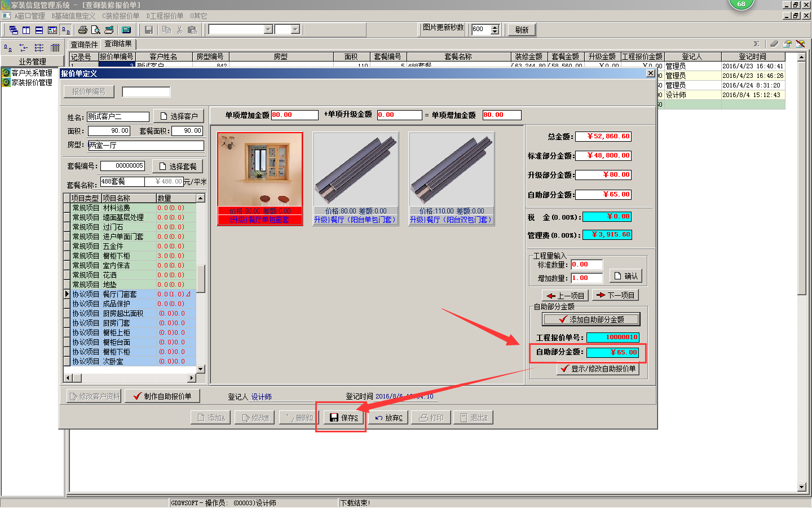Click the 增加数量 input field

coord(586,278)
